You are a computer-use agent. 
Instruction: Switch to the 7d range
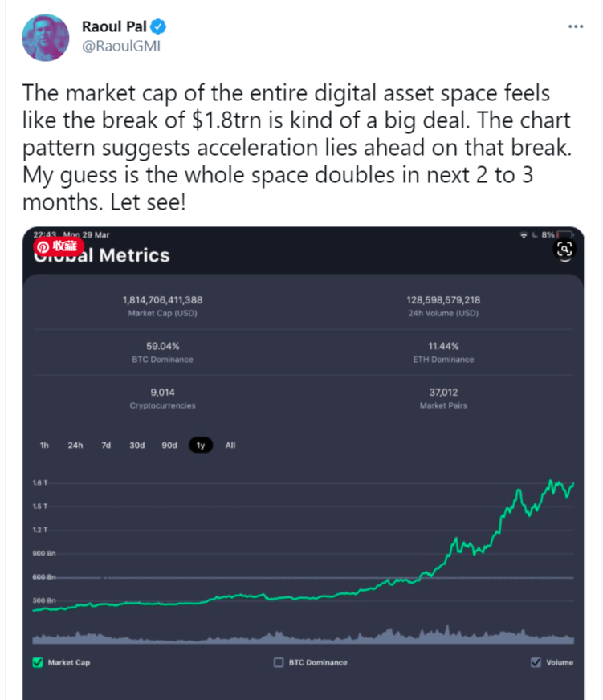point(106,445)
